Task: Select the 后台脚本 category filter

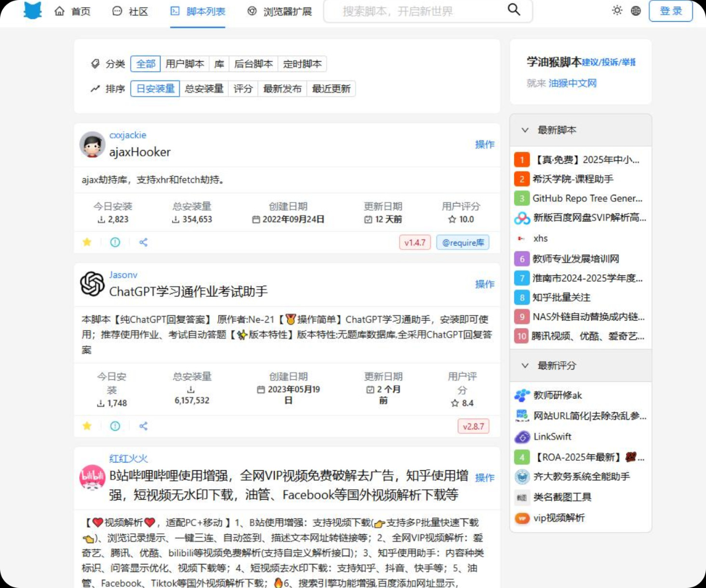Action: 254,64
